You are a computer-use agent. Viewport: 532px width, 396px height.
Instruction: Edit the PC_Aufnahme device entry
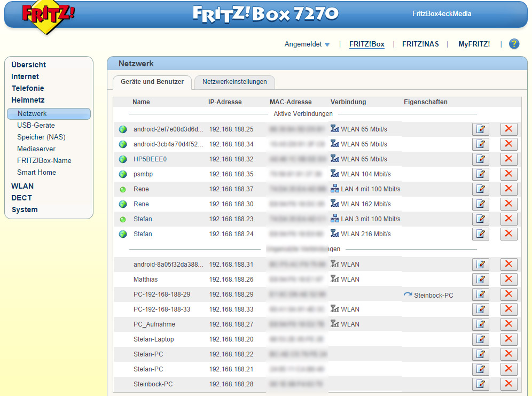(480, 324)
